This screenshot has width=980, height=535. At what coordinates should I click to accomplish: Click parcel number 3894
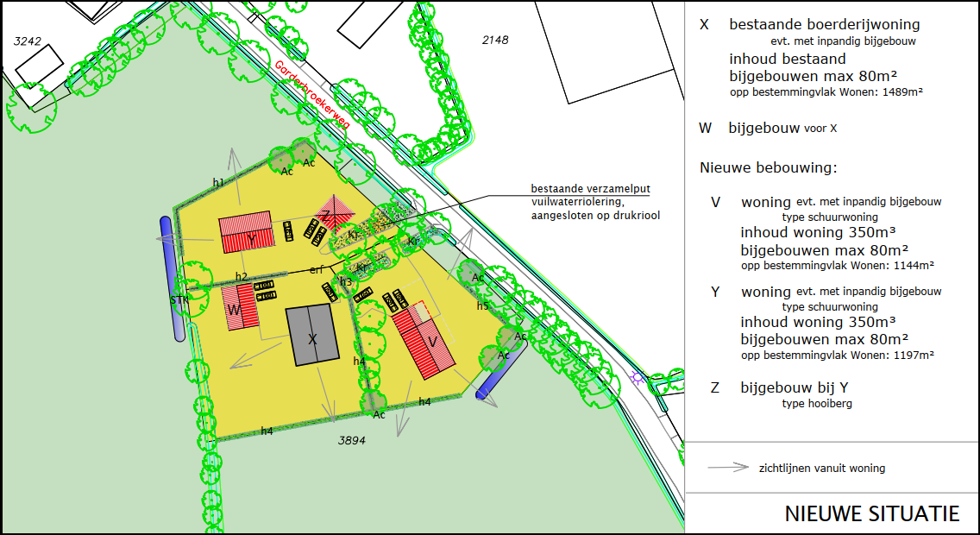coord(351,439)
